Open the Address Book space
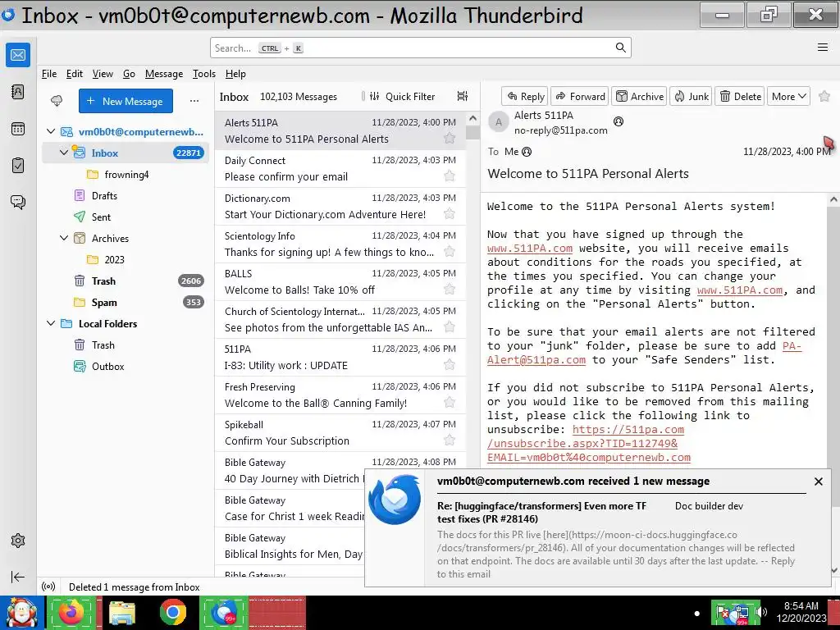The width and height of the screenshot is (840, 630). [x=18, y=92]
